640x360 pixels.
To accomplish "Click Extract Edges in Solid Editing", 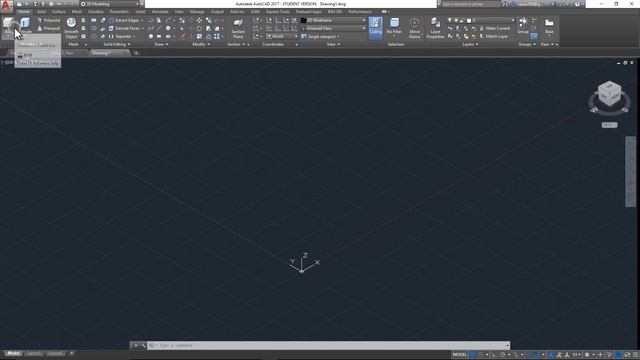I will coord(124,20).
